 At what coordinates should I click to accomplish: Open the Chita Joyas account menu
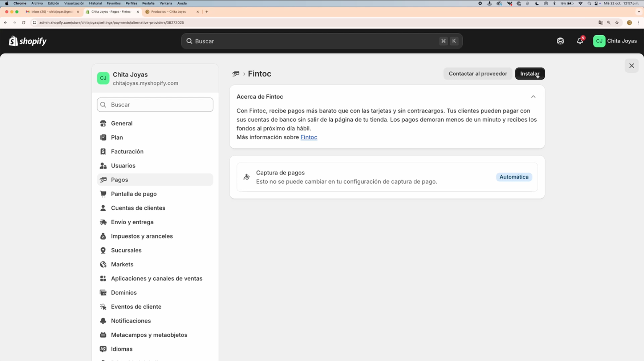pyautogui.click(x=615, y=41)
